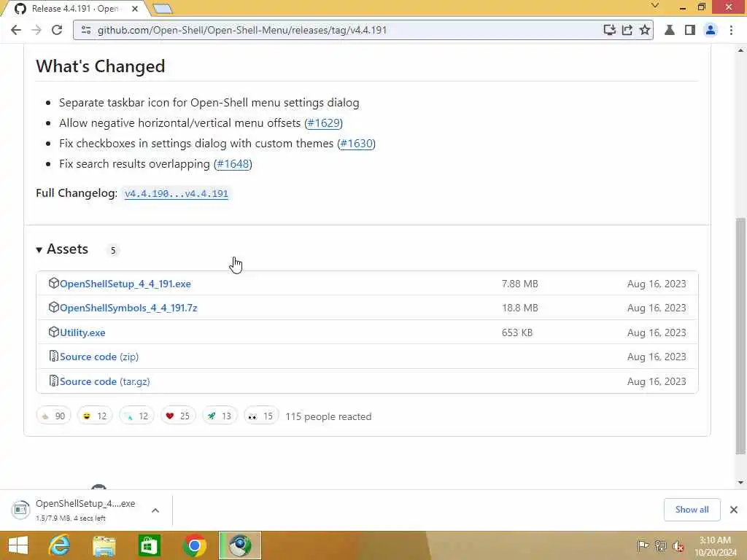This screenshot has width=747, height=560.
Task: Click scrollbar down arrow
Action: (740, 483)
